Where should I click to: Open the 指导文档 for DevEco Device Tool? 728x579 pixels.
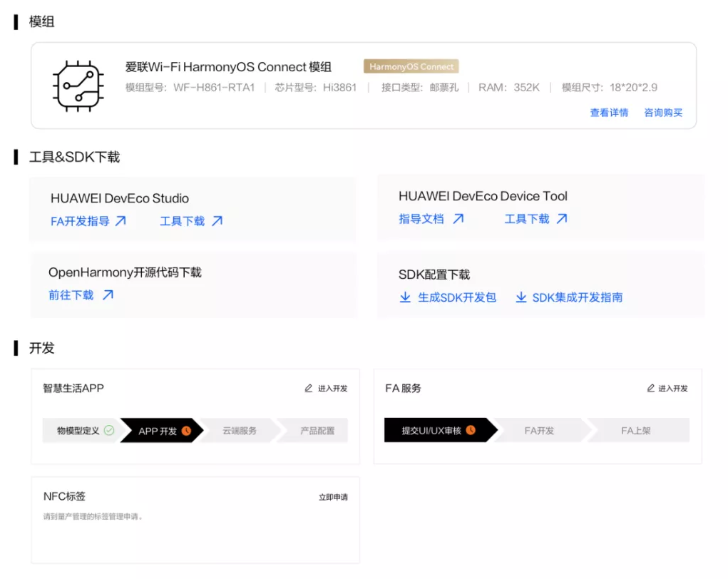[421, 219]
